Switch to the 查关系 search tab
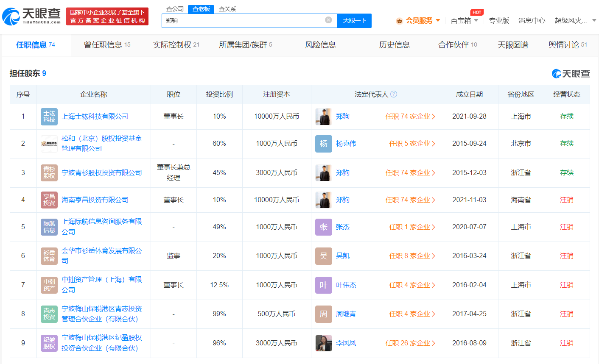Screen dimensions: 599x364 (x=227, y=8)
